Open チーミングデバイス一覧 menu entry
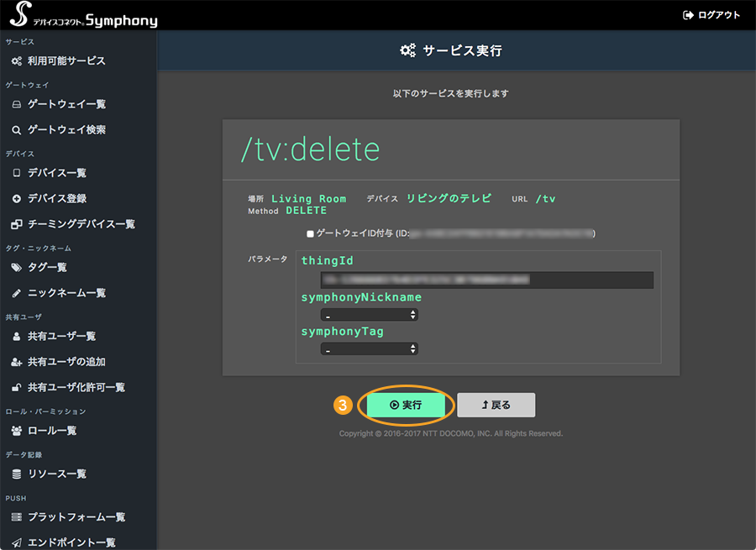 81,224
